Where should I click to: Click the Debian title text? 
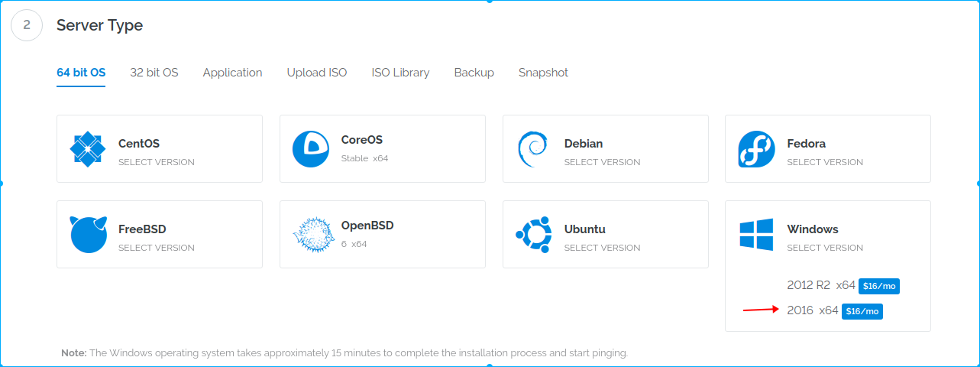[584, 143]
